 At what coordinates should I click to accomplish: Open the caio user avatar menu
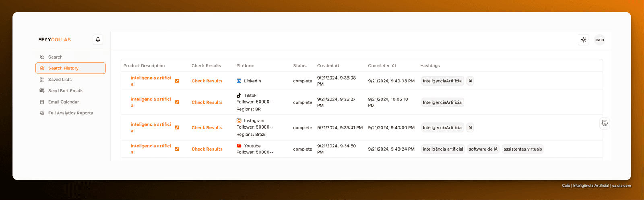[x=600, y=40]
